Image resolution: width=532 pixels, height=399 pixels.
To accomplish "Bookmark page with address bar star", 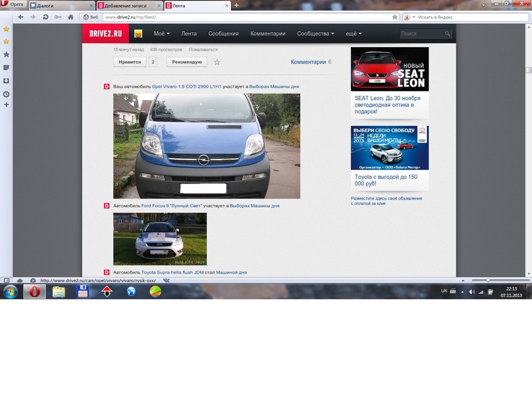I will pos(395,17).
